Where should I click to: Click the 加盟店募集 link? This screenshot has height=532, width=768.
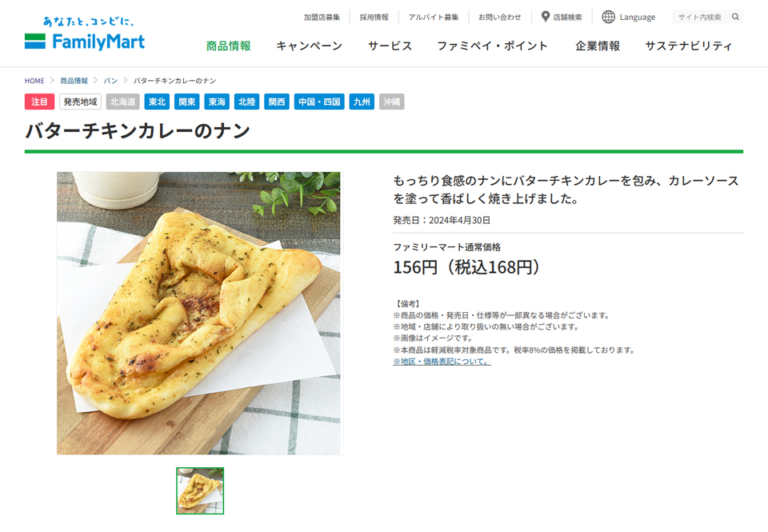click(322, 17)
